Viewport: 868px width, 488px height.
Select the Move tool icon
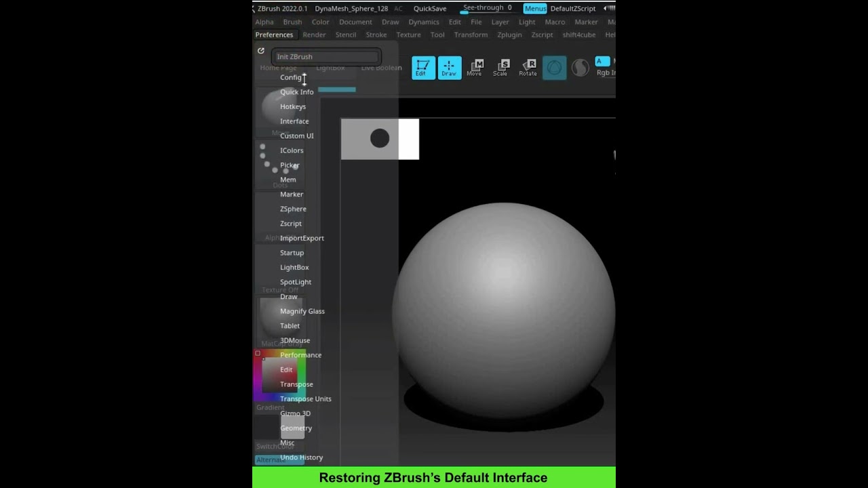pos(475,68)
